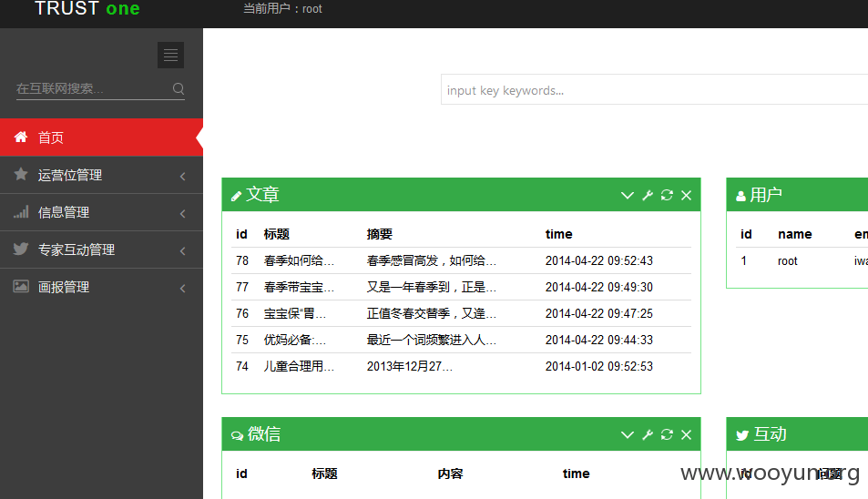Click the picture icon beside 画报管理
The height and width of the screenshot is (499, 868).
pos(20,286)
